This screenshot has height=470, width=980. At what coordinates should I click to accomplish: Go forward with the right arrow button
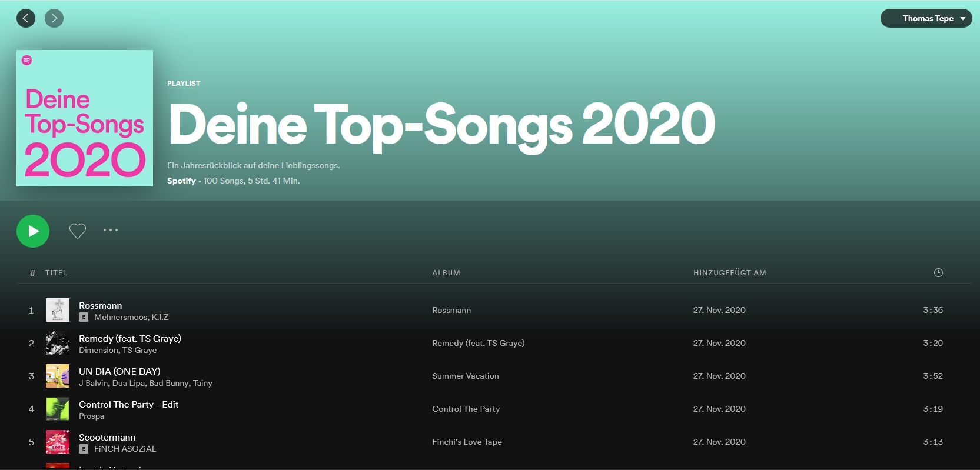(x=54, y=18)
